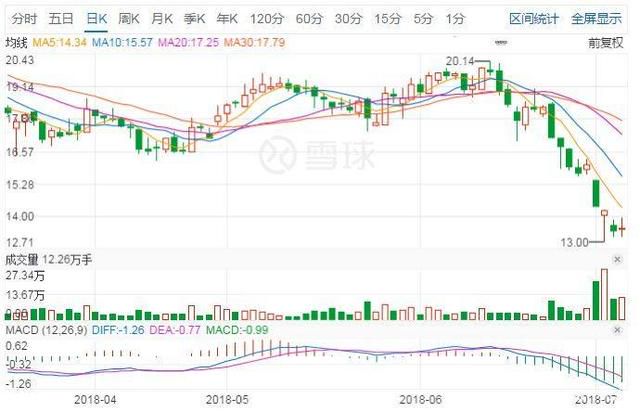Click the DIFF:-1.26 value

pyautogui.click(x=118, y=330)
